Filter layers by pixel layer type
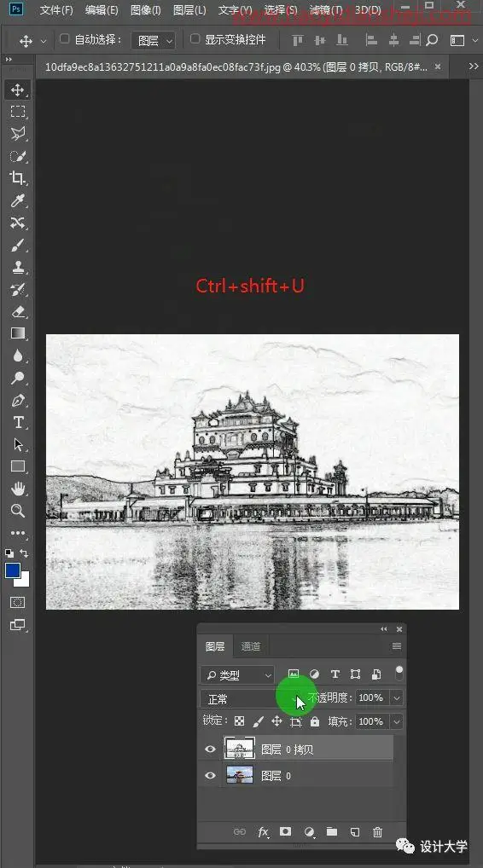 pos(294,674)
